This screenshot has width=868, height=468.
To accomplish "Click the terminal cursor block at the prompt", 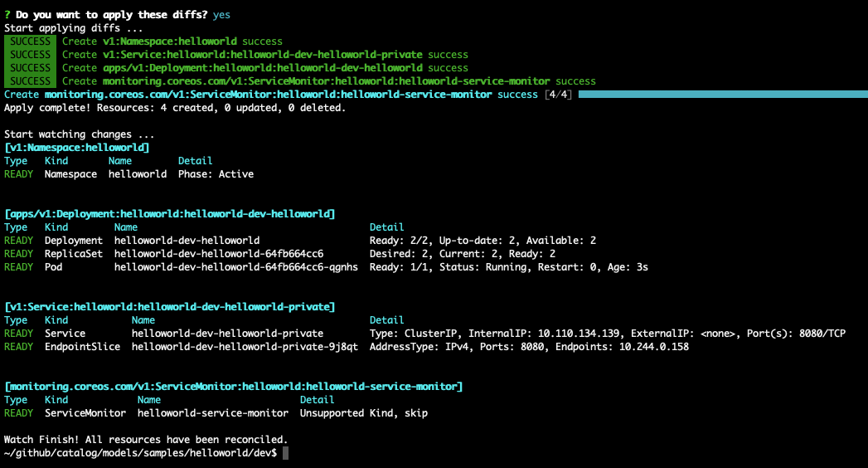I will click(x=286, y=453).
